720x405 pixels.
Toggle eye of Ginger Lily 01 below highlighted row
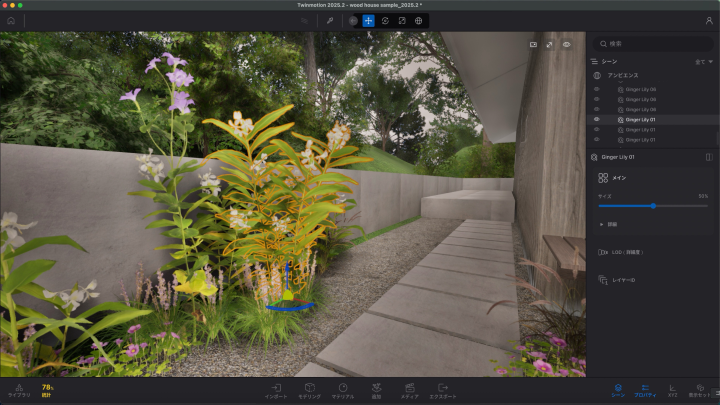(596, 129)
